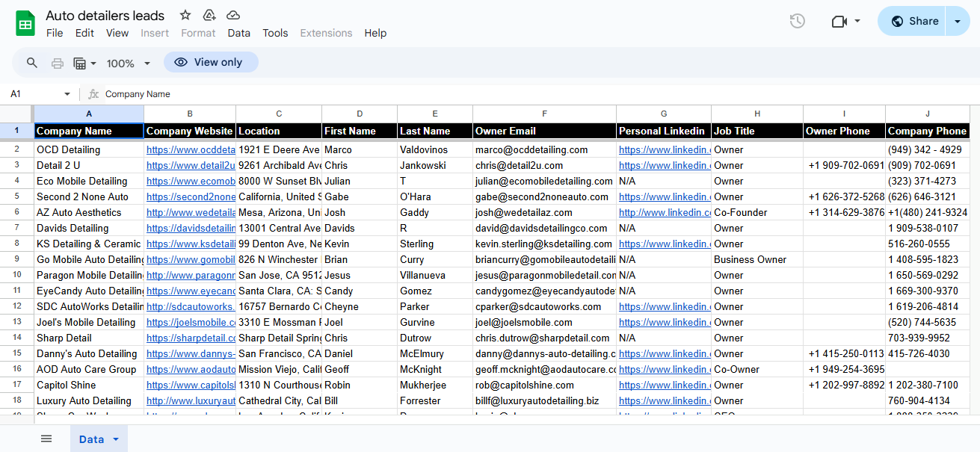Click the video camera meeting icon
This screenshot has height=452, width=980.
pos(839,22)
